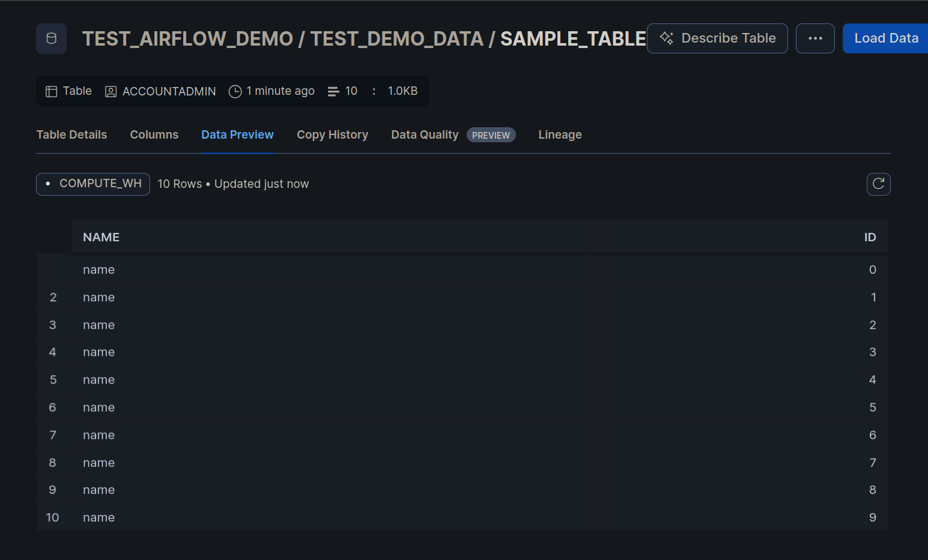Open the Copy History tab
The image size is (928, 560).
(x=332, y=135)
